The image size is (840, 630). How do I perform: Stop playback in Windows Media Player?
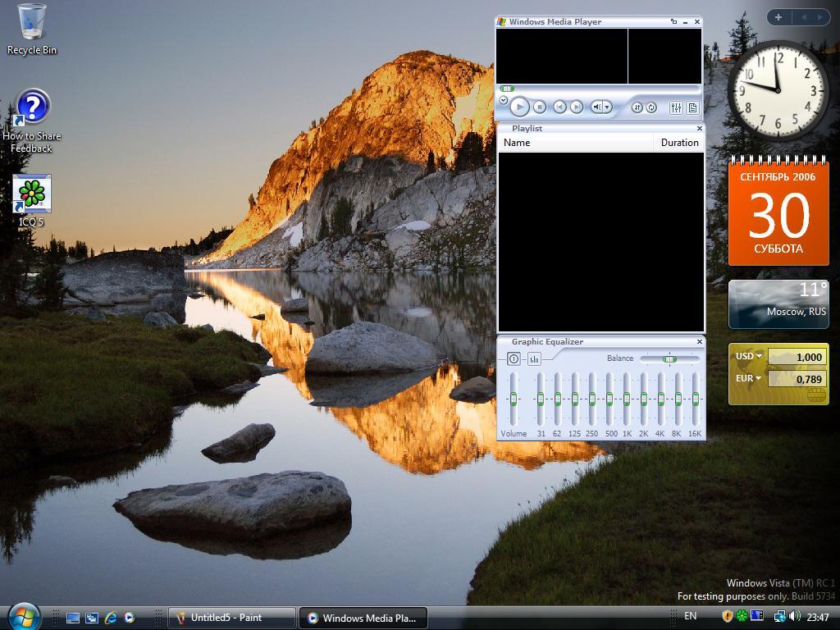click(x=540, y=107)
